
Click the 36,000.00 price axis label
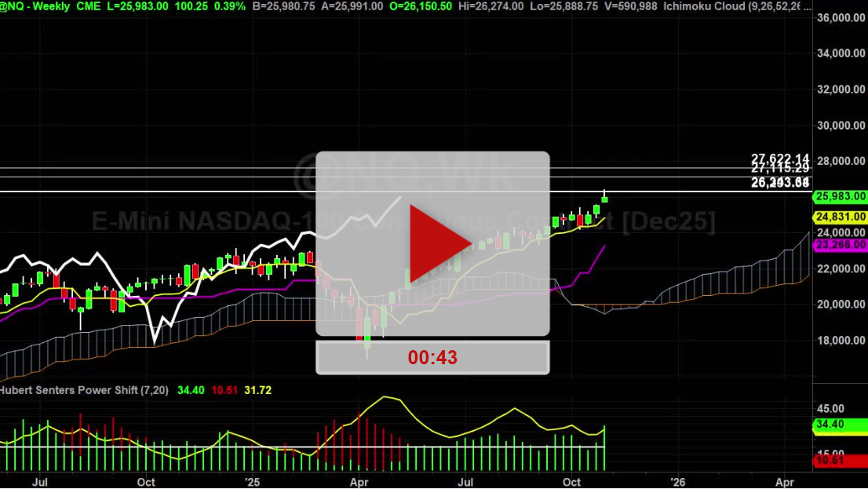(841, 18)
